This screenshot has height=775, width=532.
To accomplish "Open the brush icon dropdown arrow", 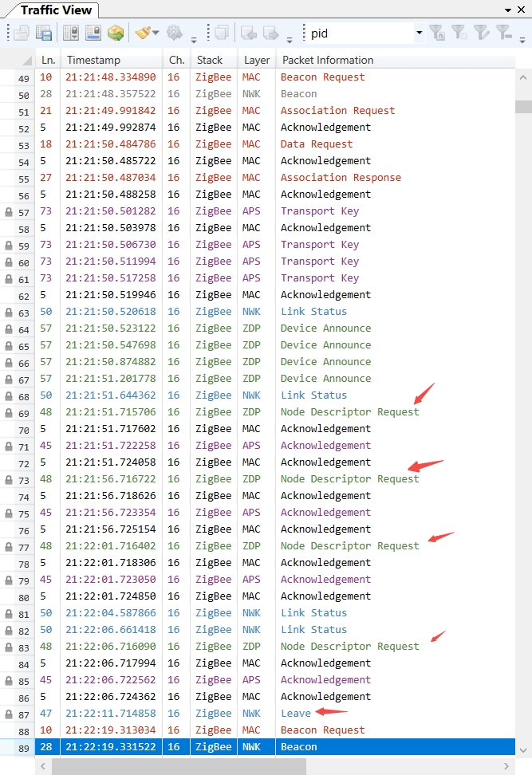I will 156,33.
